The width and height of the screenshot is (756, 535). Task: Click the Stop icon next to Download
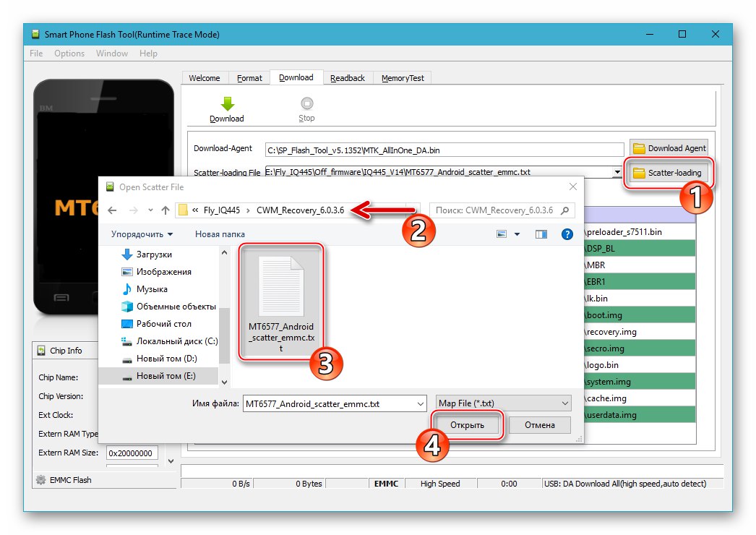tap(306, 104)
